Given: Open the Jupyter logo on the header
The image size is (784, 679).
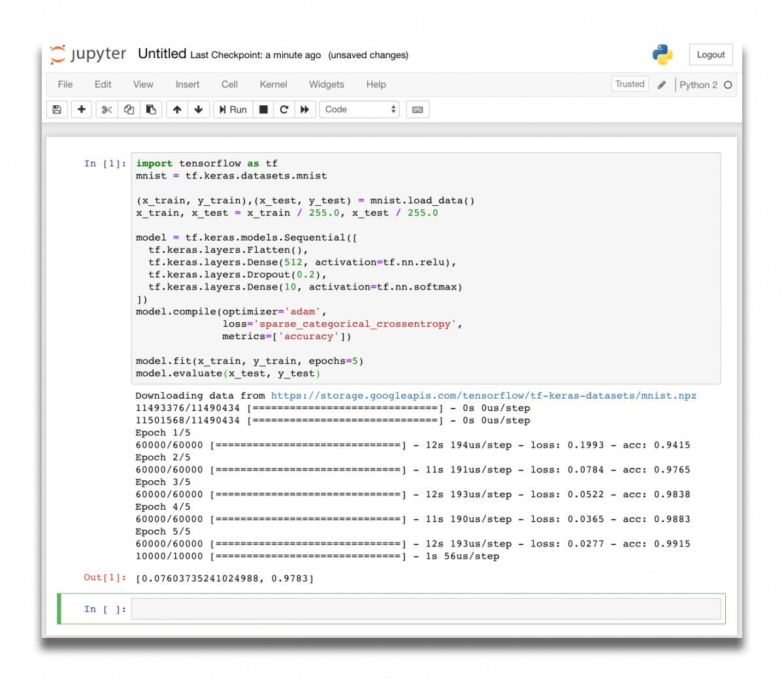Looking at the screenshot, I should [x=88, y=55].
